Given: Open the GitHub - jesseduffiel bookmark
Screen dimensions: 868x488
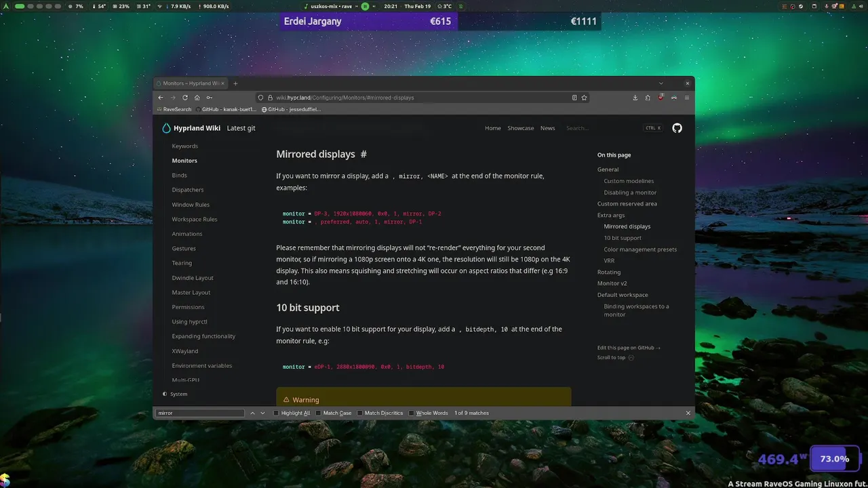Looking at the screenshot, I should point(291,109).
